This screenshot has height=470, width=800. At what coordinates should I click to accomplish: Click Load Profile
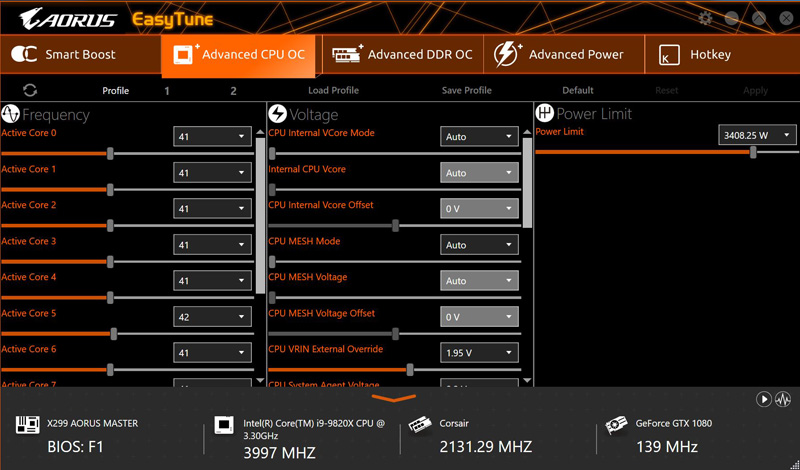click(333, 90)
